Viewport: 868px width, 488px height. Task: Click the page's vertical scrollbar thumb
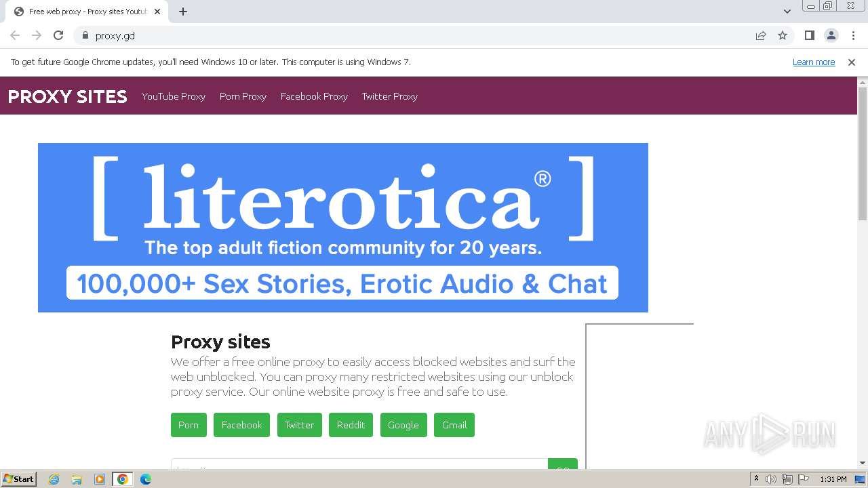[x=863, y=153]
